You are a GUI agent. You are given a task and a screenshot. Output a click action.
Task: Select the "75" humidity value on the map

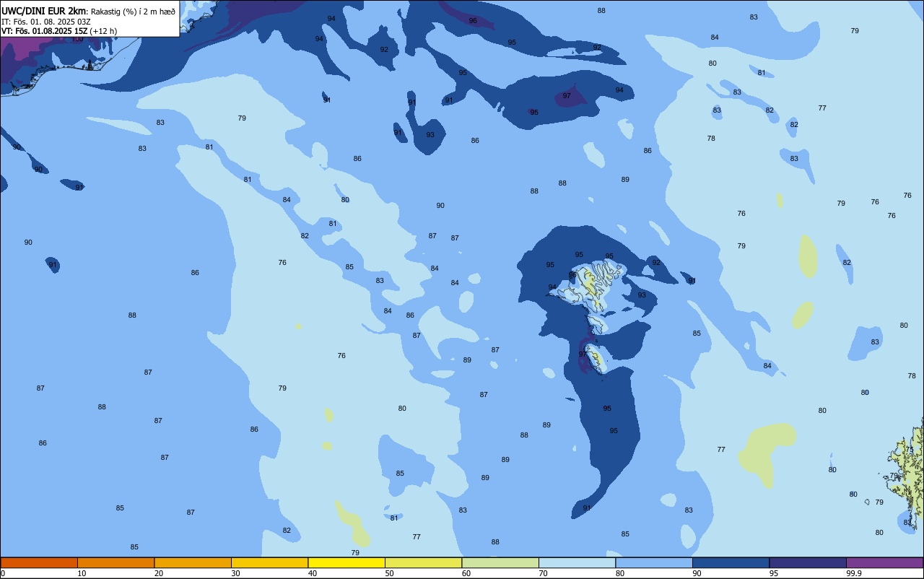pos(910,450)
